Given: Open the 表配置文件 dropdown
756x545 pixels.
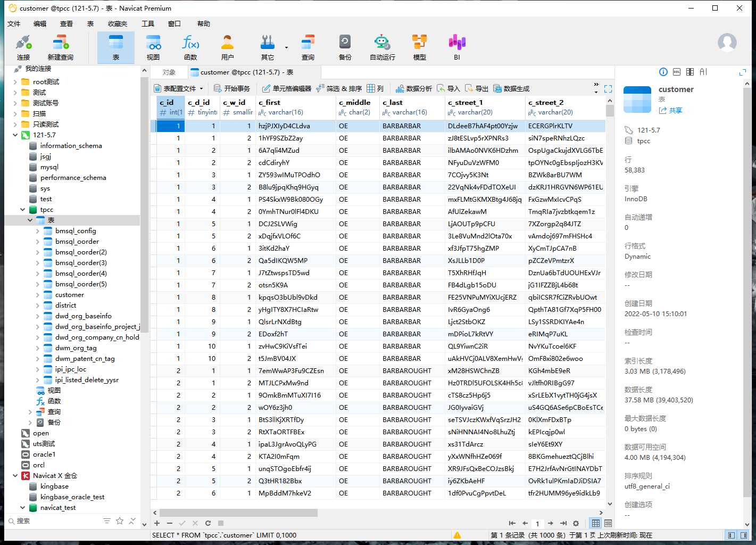Looking at the screenshot, I should 179,89.
